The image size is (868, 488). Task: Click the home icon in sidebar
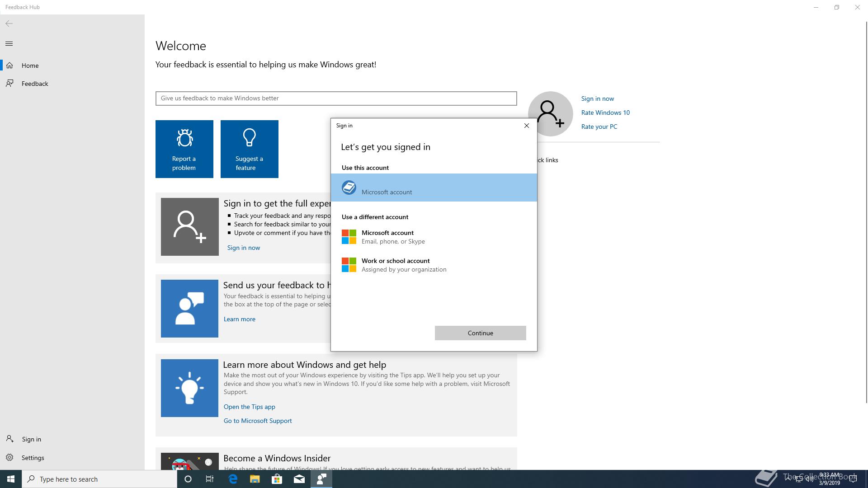tap(9, 66)
